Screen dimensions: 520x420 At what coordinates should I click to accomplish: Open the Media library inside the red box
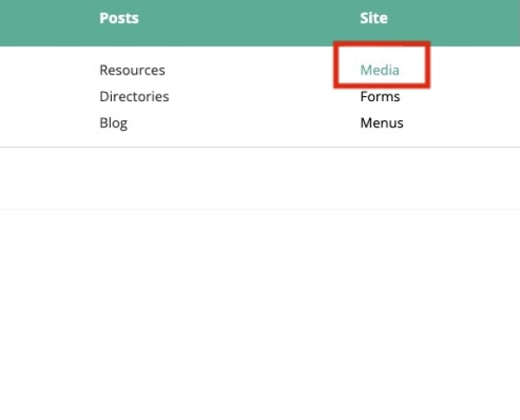pyautogui.click(x=380, y=70)
